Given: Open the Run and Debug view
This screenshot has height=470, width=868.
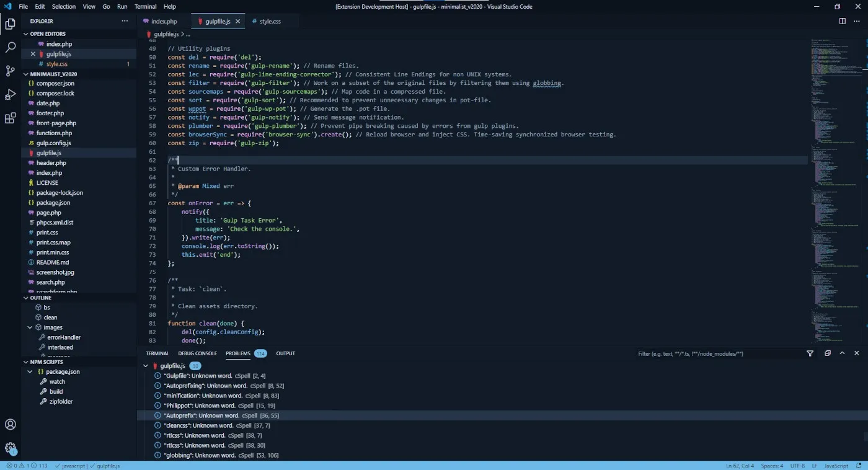Looking at the screenshot, I should pyautogui.click(x=11, y=94).
